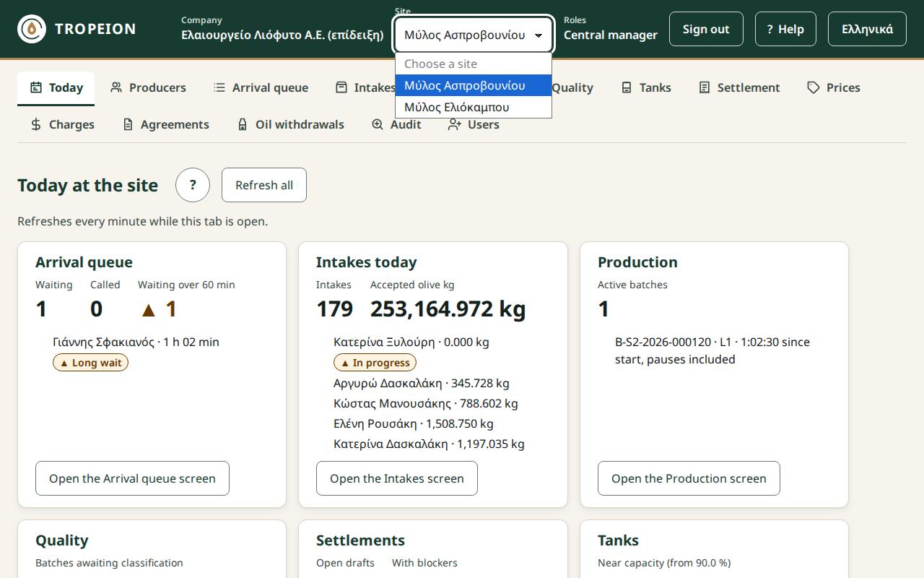The image size is (924, 578).
Task: Open Help from the header
Action: 785,29
